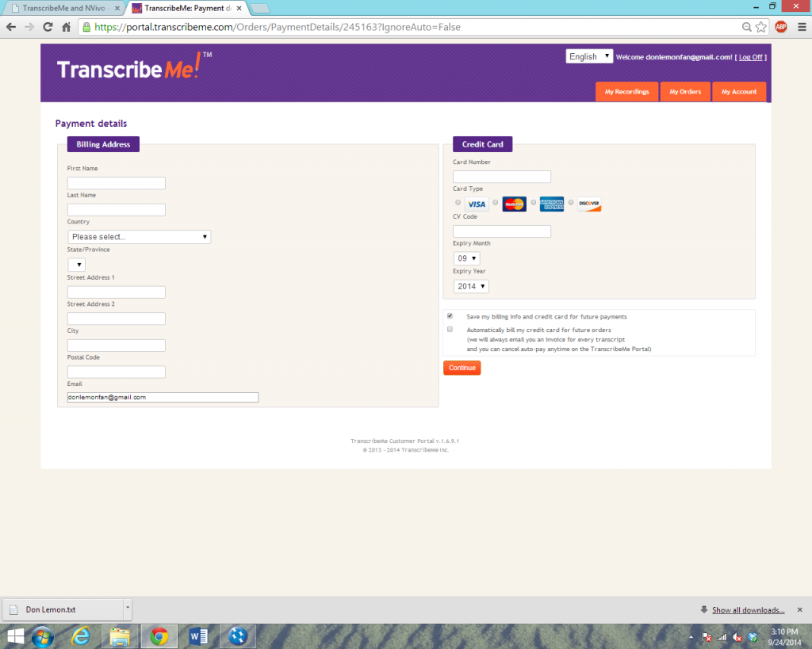This screenshot has height=649, width=812.
Task: Open the Expiry Month dropdown
Action: click(x=466, y=258)
